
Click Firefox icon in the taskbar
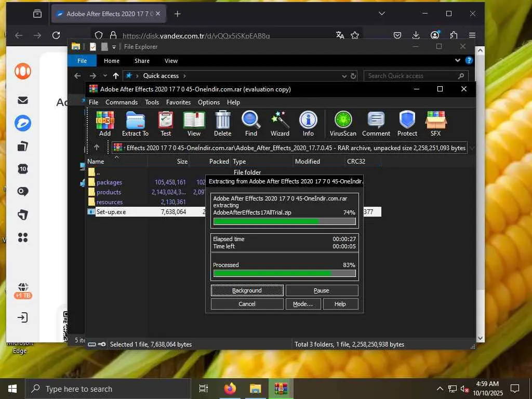(230, 389)
